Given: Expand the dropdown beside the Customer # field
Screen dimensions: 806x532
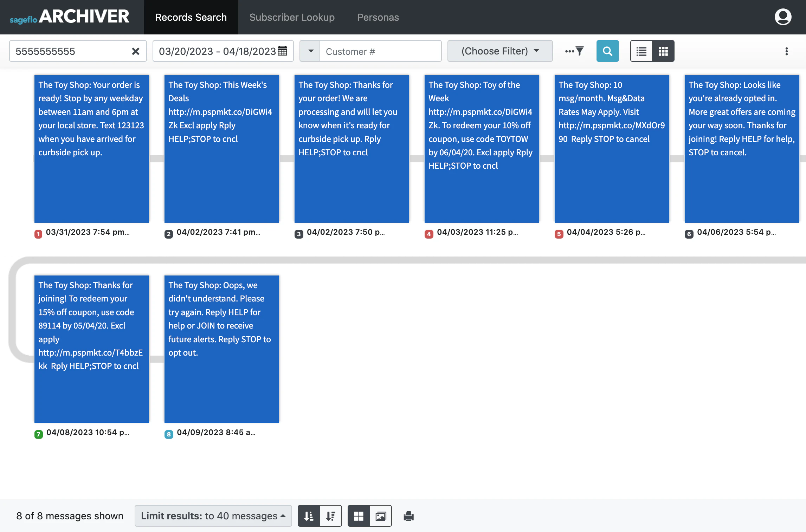Looking at the screenshot, I should pyautogui.click(x=310, y=51).
